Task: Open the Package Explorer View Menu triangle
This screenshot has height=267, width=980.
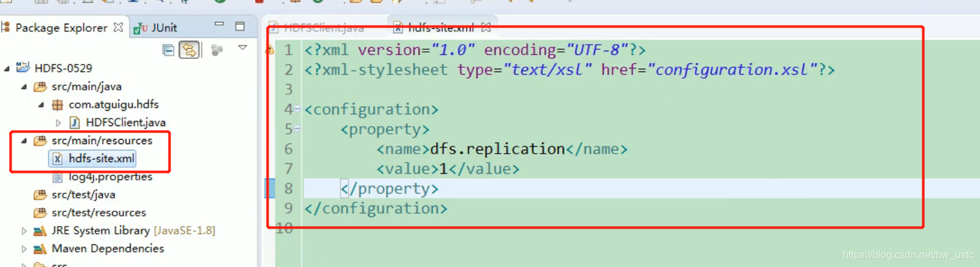Action: (x=242, y=48)
